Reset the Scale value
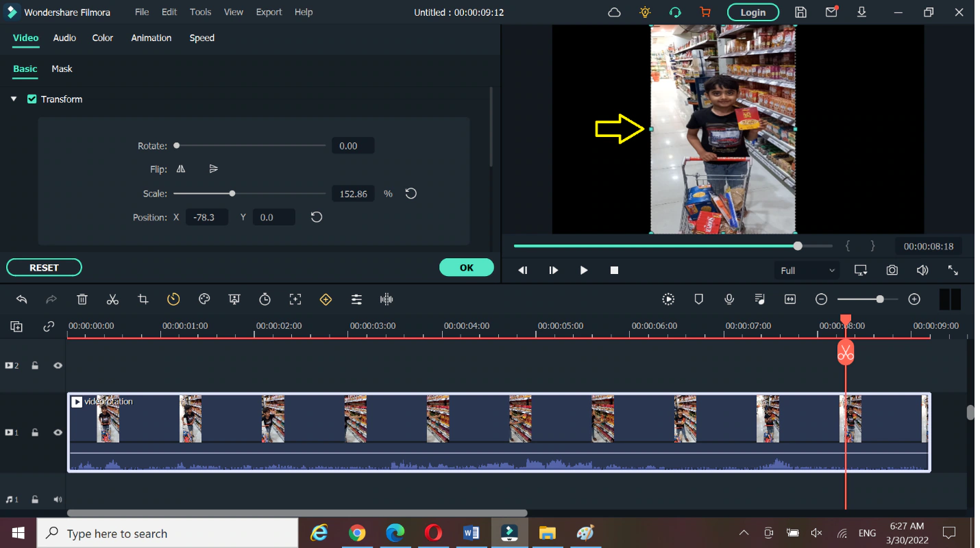 point(411,194)
